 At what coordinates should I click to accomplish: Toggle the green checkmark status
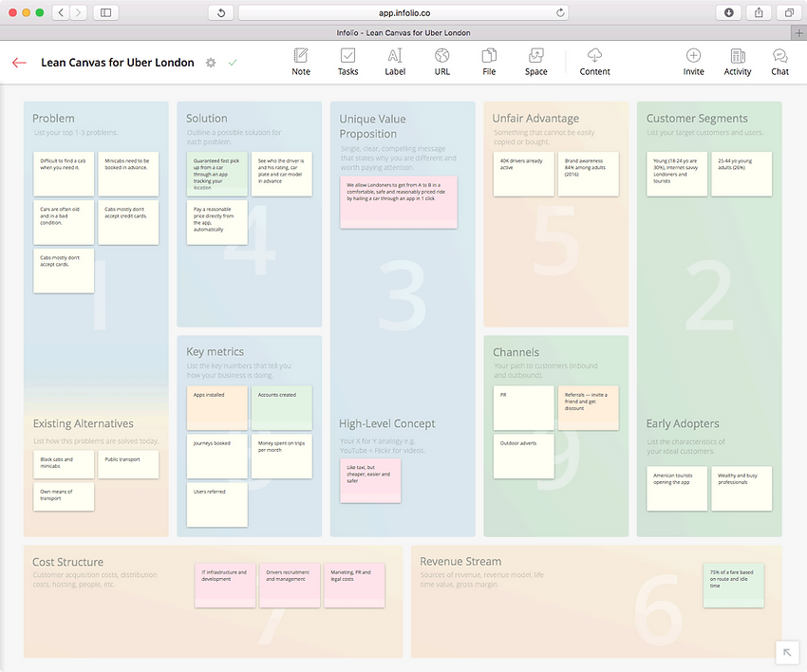pyautogui.click(x=233, y=63)
